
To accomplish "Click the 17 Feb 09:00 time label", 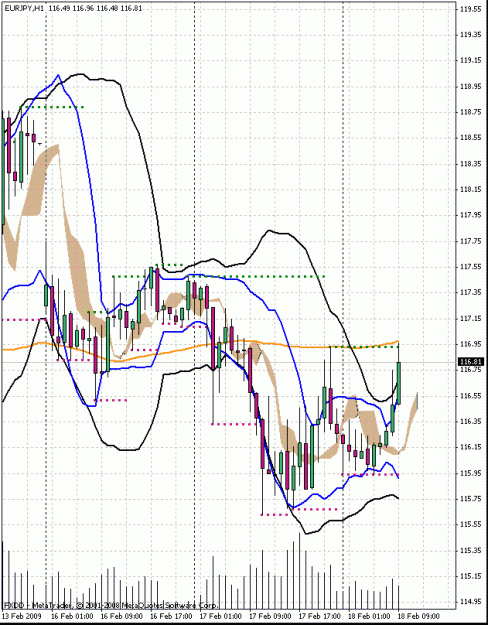I will (268, 616).
